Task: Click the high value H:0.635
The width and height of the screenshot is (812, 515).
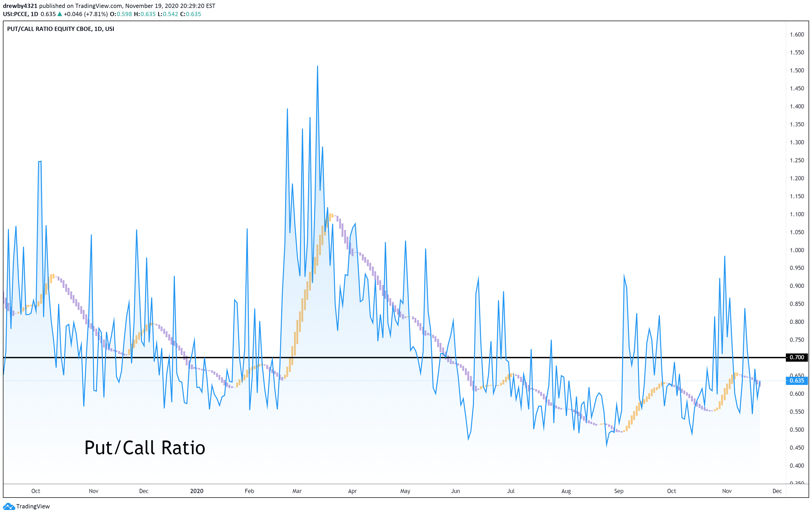Action: (145, 14)
